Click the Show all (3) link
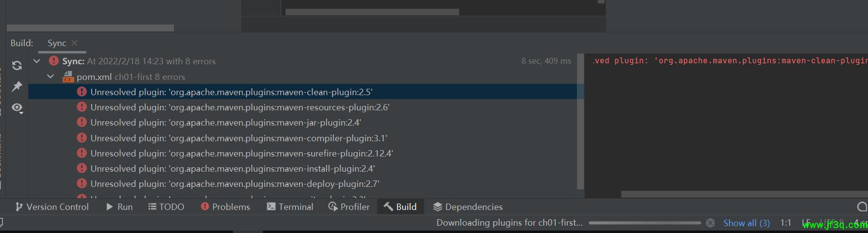 pyautogui.click(x=746, y=223)
